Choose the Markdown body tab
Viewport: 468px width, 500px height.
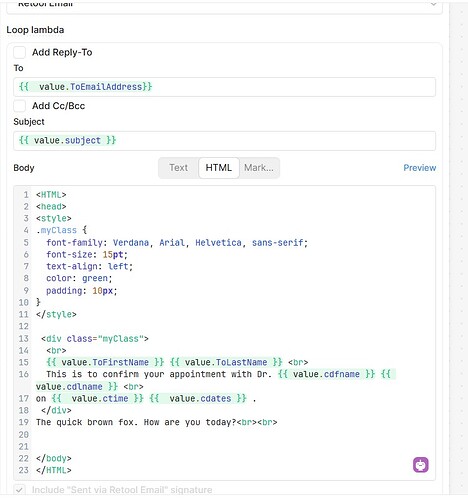tap(259, 168)
